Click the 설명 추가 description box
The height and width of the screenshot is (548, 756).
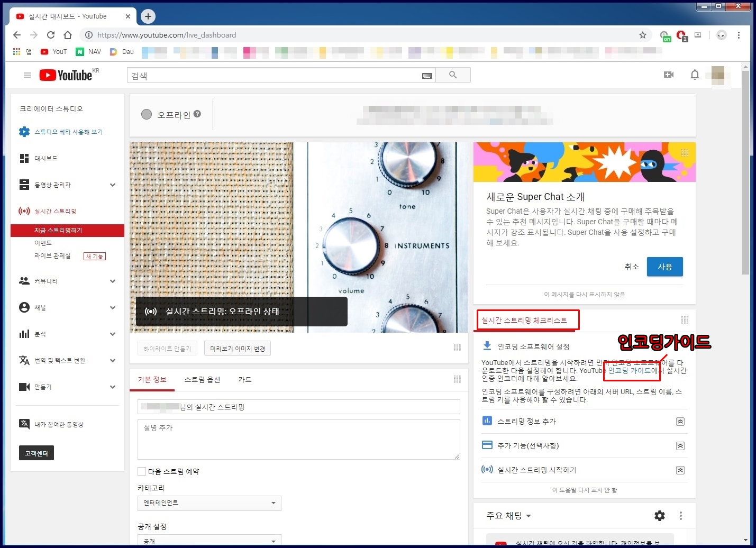point(299,440)
